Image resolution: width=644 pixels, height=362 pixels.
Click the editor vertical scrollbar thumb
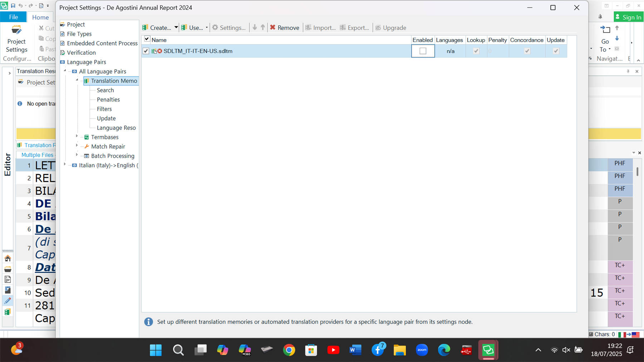[637, 171]
